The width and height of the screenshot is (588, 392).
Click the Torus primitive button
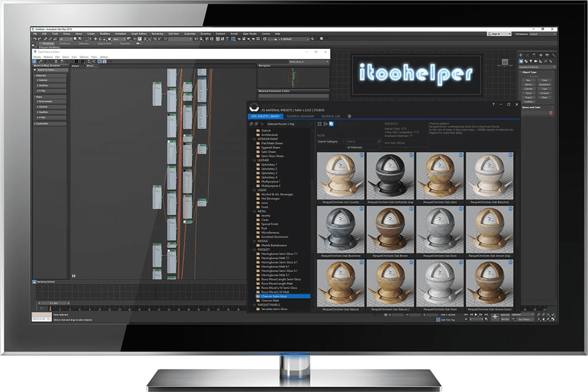click(528, 93)
